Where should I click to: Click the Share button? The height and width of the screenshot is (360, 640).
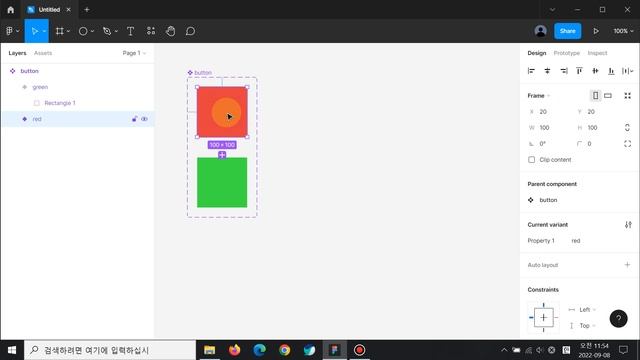coord(567,31)
